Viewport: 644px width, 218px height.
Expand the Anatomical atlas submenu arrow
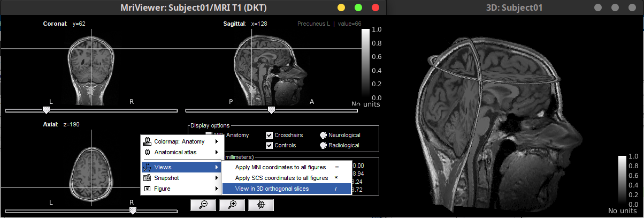tap(217, 152)
